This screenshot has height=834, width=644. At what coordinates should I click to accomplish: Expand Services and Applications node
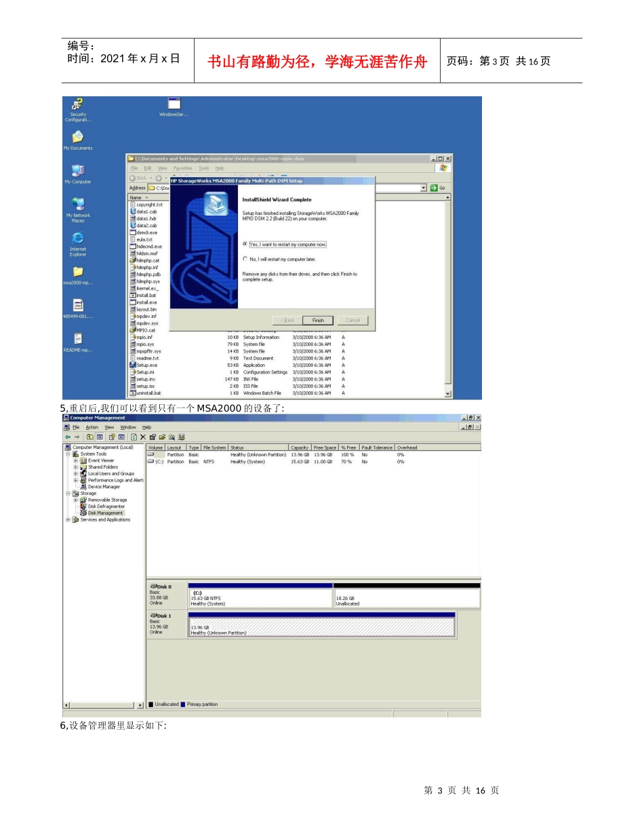[68, 520]
